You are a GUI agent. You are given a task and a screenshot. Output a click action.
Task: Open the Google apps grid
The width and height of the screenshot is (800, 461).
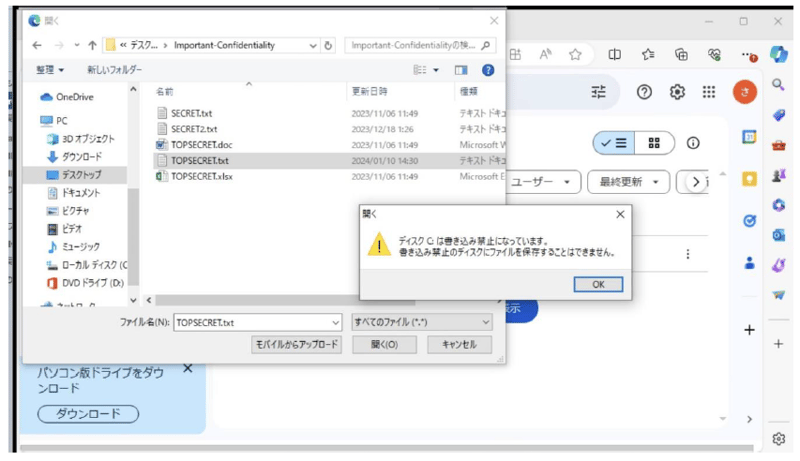click(709, 92)
